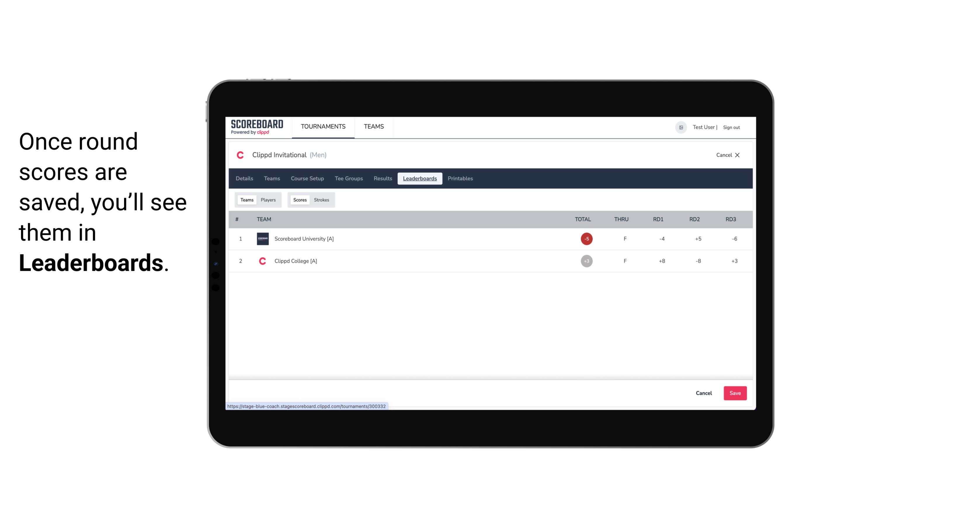This screenshot has width=980, height=527.
Task: Click the TOURNAMENTS menu item
Action: tap(324, 127)
